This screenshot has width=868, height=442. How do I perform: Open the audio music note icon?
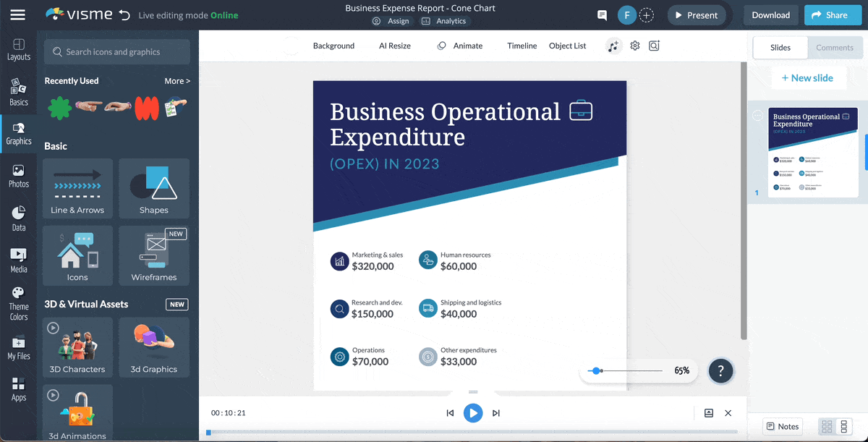613,46
